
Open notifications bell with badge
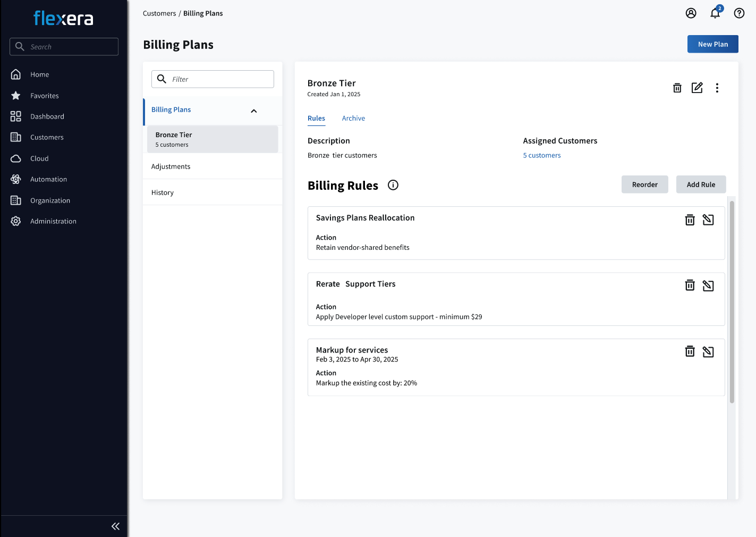tap(715, 13)
